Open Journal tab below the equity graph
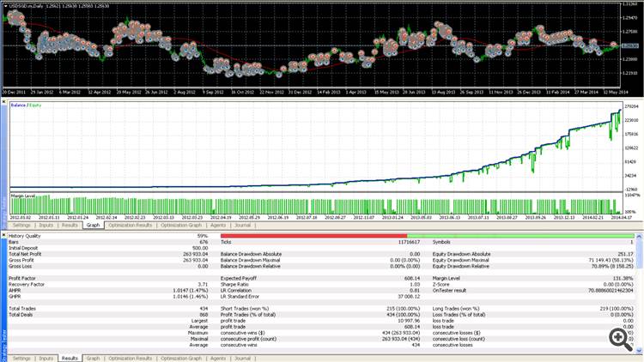The image size is (644, 362). (242, 226)
